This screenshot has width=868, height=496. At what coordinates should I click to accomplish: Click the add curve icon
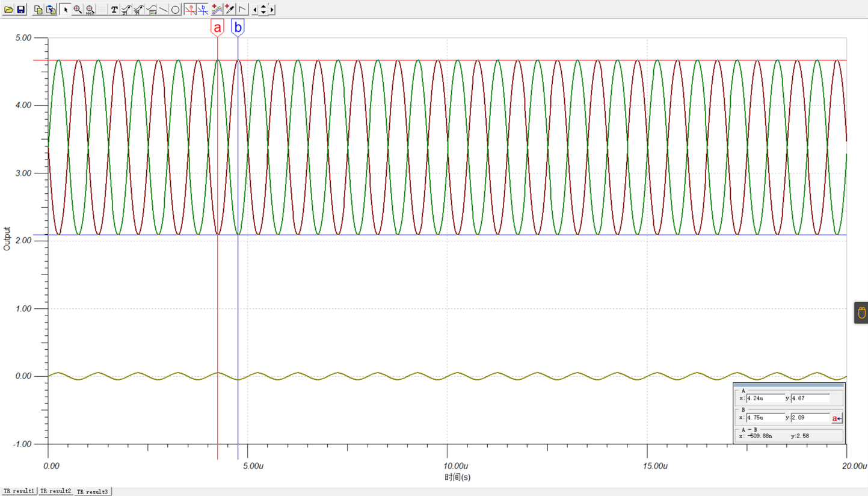pyautogui.click(x=217, y=10)
